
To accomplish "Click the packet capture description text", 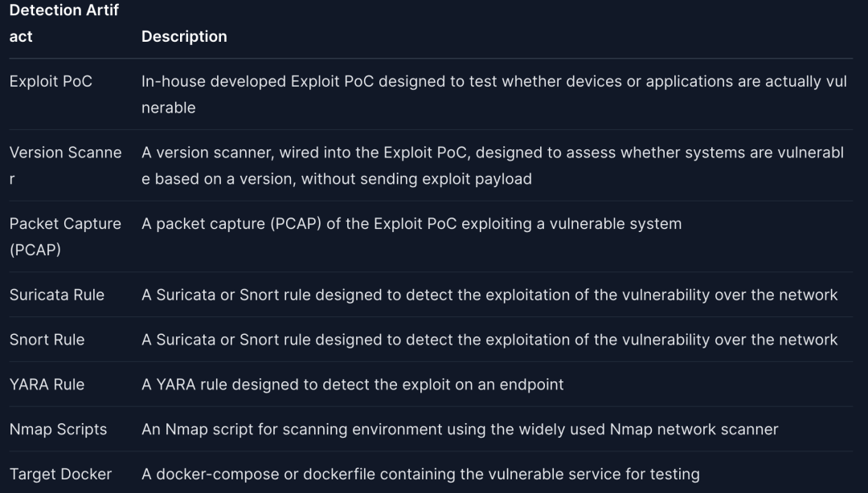I will (x=411, y=224).
